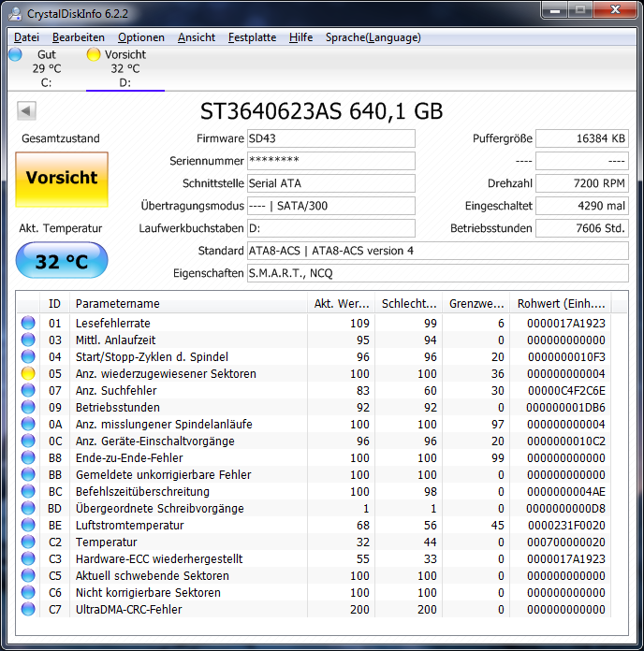Open the Ansicht menu

click(197, 37)
